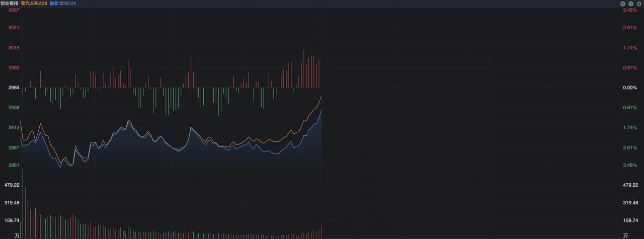
Task: Select the orange 领先:2952.56 legend value
Action: coord(34,3)
